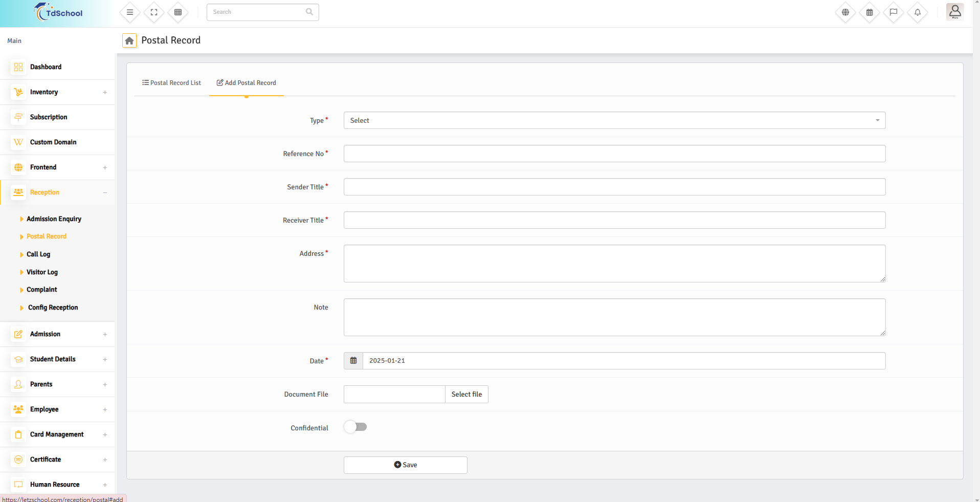Open the notifications bell icon
The width and height of the screenshot is (980, 502).
pos(918,12)
